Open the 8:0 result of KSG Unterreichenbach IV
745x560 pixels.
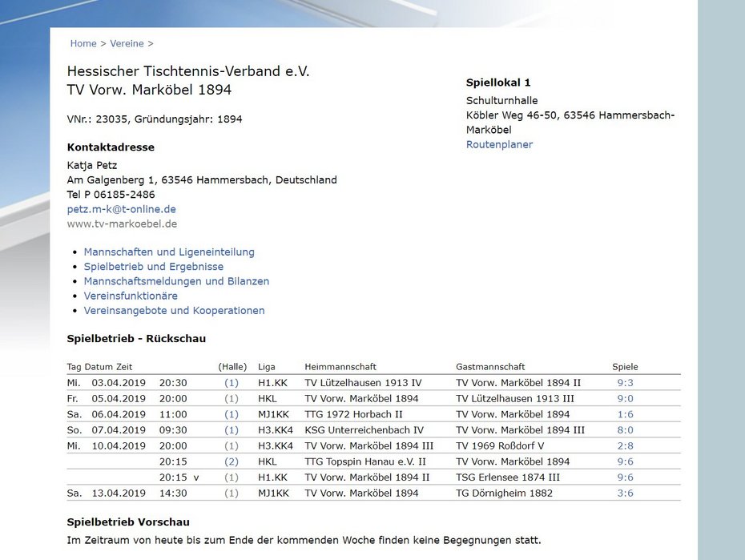[x=626, y=430]
